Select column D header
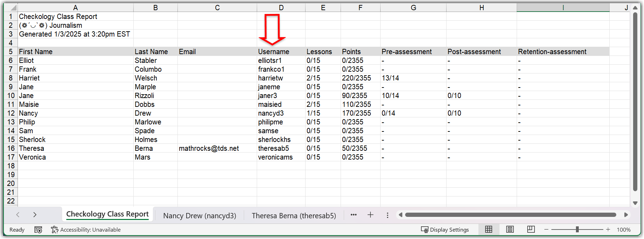The width and height of the screenshot is (644, 239). coord(281,8)
